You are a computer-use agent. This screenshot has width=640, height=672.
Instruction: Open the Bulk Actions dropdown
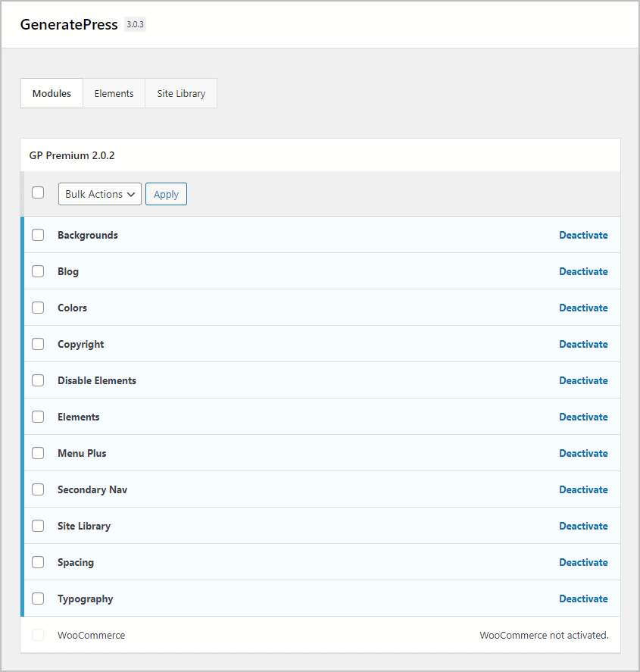[x=100, y=194]
